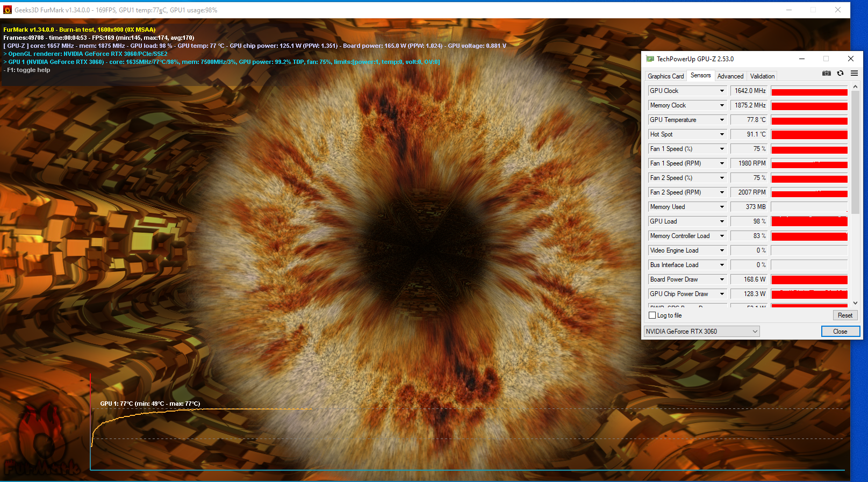Viewport: 868px width, 482px height.
Task: Click the sensors list vertical scrollbar thumb
Action: pyautogui.click(x=855, y=153)
